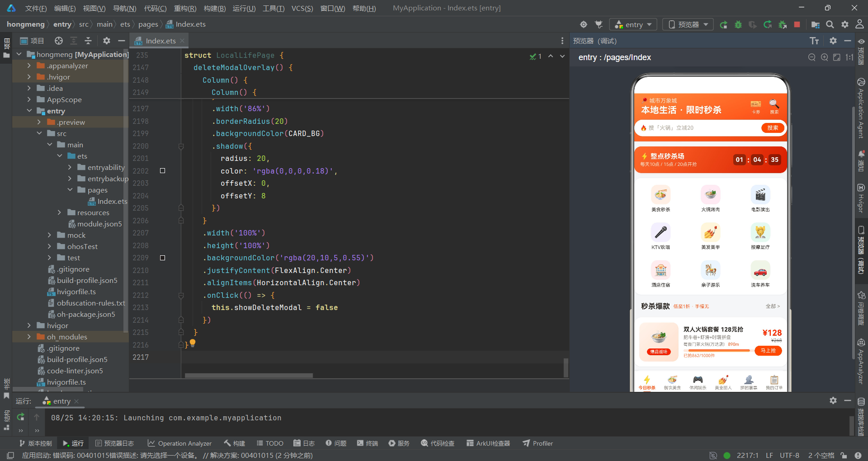
Task: Collapse the entry module folder
Action: pos(29,111)
